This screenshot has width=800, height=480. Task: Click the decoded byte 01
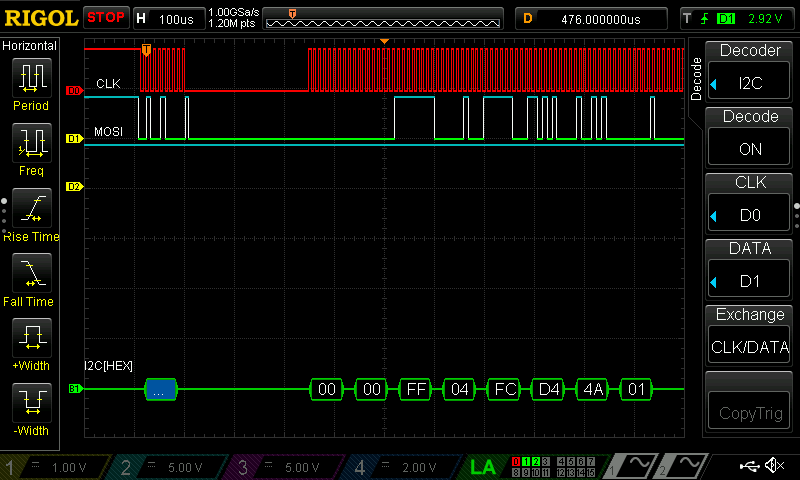coord(636,389)
